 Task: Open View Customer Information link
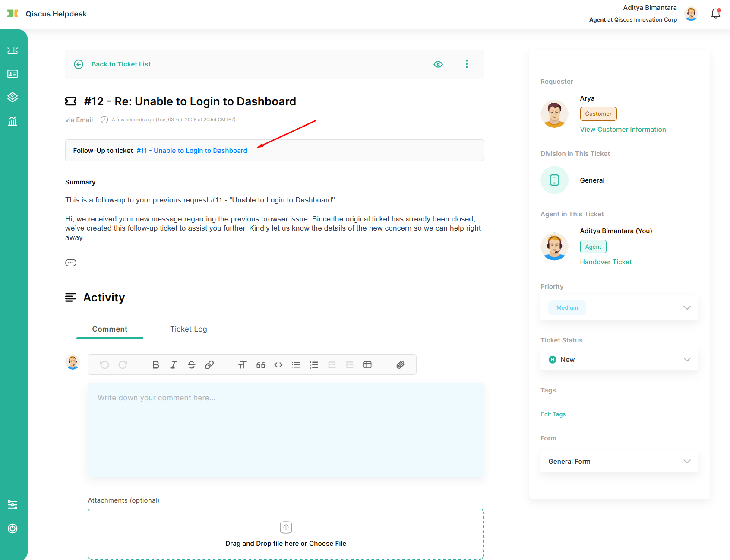point(623,130)
